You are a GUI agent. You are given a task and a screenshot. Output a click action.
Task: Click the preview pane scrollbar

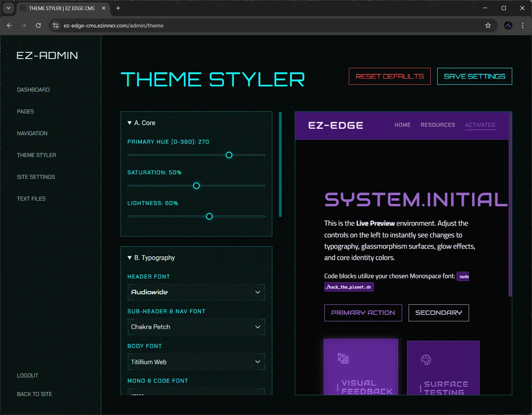tap(510, 205)
